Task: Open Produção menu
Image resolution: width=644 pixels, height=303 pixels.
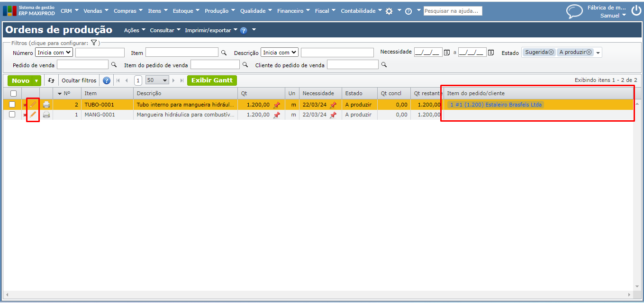Action: [x=220, y=11]
